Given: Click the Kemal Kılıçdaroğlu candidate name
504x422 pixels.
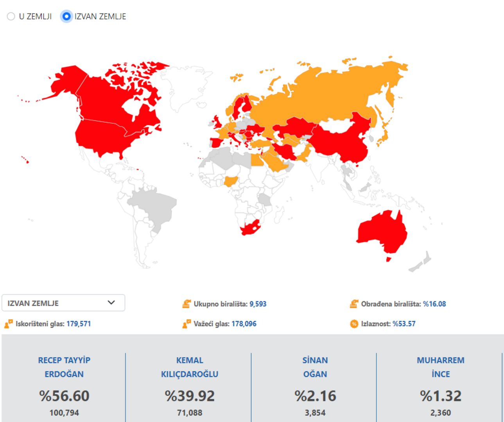Looking at the screenshot, I should [x=190, y=367].
